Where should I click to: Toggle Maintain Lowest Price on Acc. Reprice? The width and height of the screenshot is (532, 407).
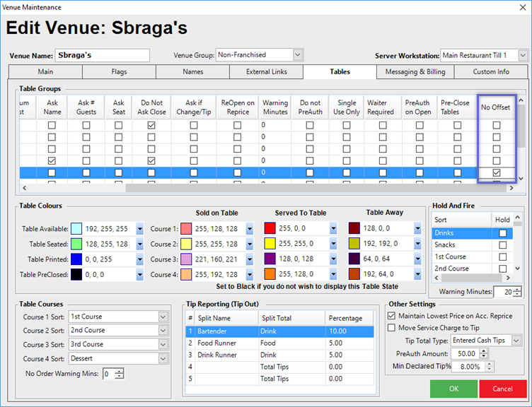[391, 316]
